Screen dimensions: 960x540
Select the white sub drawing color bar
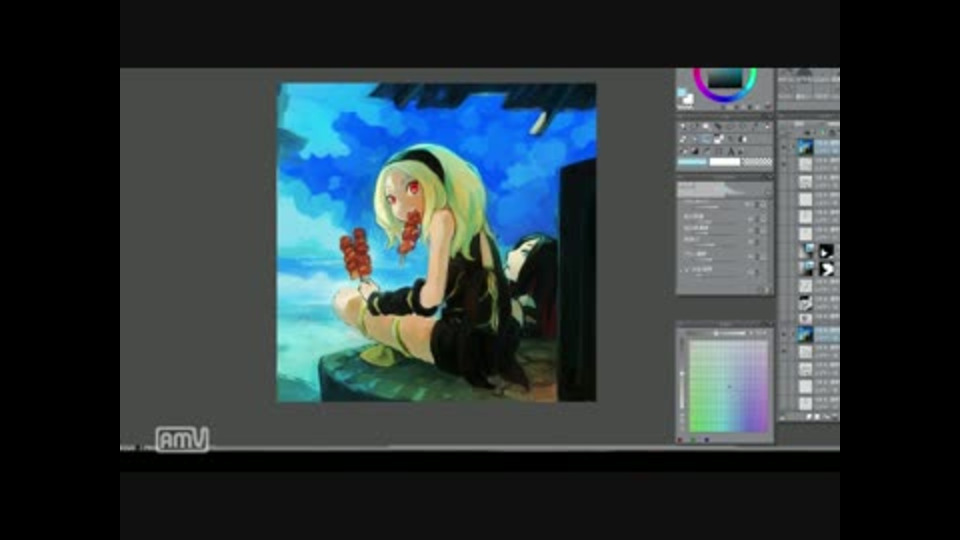point(724,161)
